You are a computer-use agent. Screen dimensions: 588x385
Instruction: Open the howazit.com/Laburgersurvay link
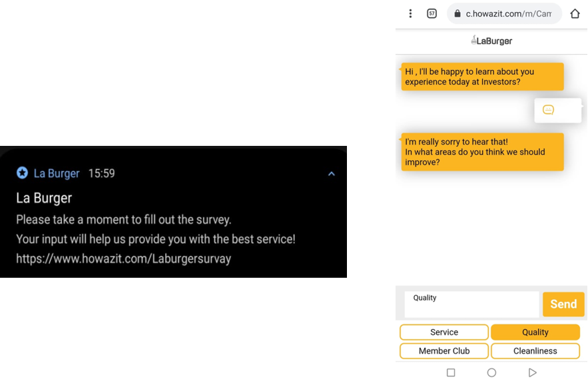click(123, 258)
